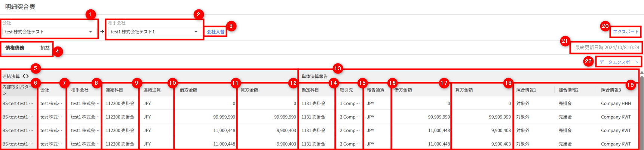Open the 相手会社 counterparty dropdown

(x=154, y=32)
